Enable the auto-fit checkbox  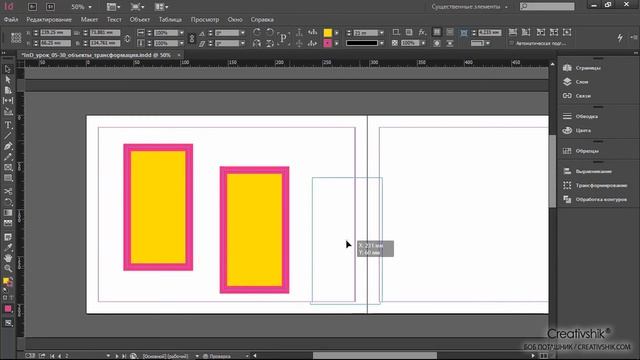point(512,43)
